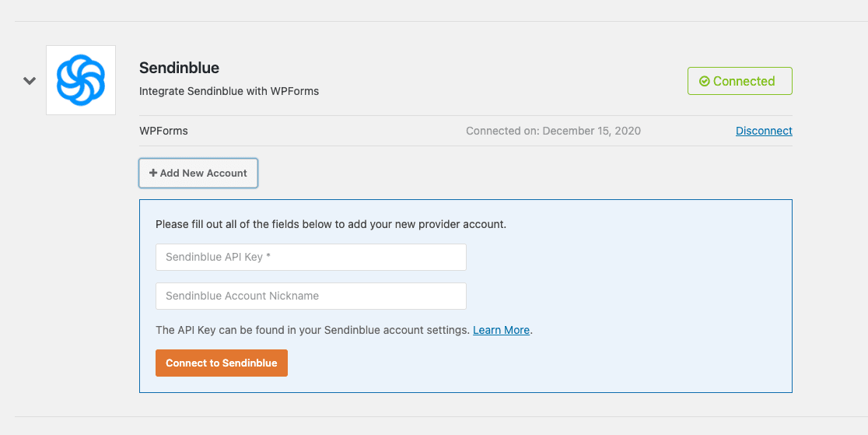Click the API Key help text sentence
This screenshot has width=868, height=435.
313,330
